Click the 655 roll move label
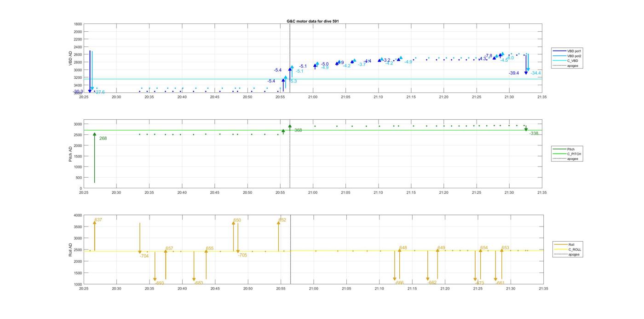Viewport: 644px width, 319px height. click(210, 249)
